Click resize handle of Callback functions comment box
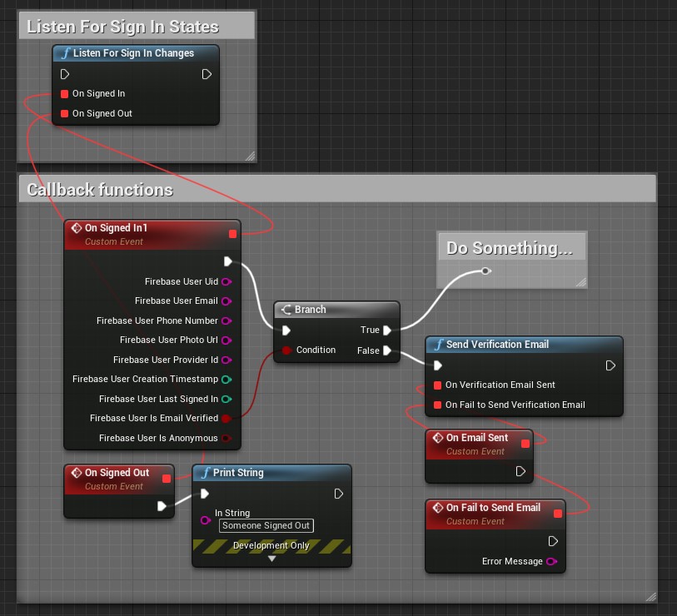Image resolution: width=677 pixels, height=616 pixels. (651, 597)
